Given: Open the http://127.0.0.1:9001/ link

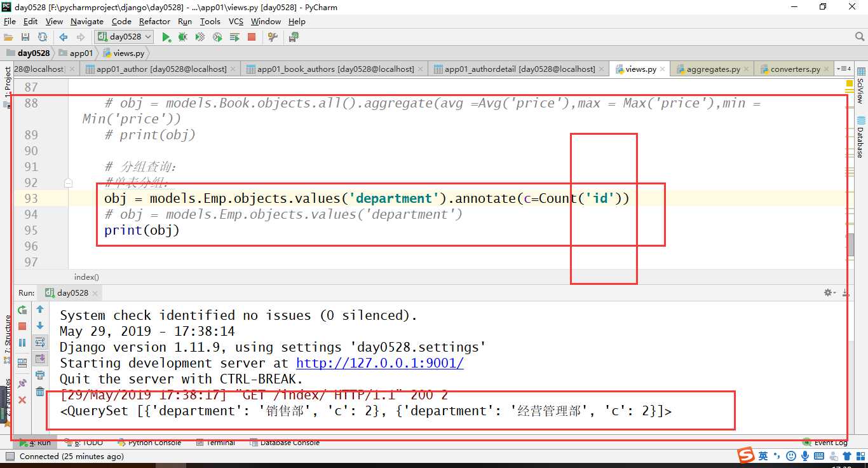Looking at the screenshot, I should [x=380, y=363].
